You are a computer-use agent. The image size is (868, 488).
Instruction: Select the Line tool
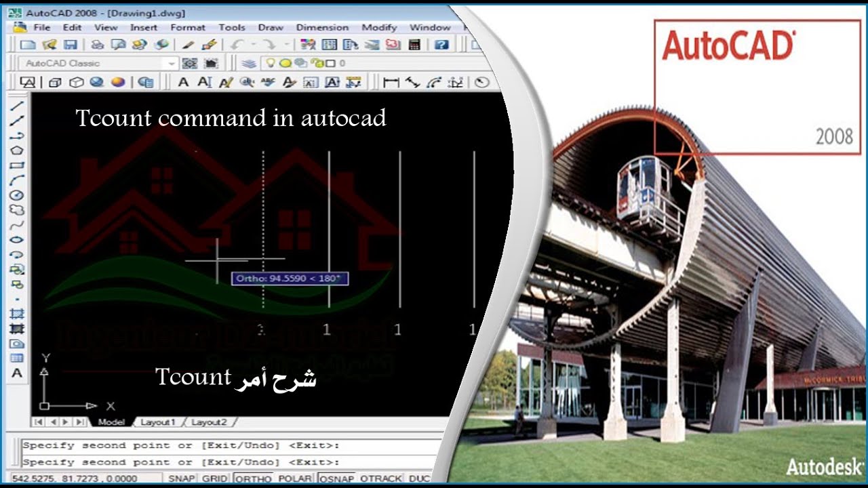click(17, 106)
